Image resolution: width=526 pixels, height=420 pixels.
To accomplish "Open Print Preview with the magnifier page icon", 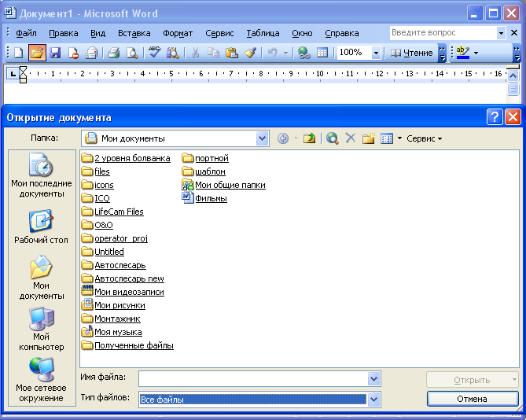I will pos(132,53).
